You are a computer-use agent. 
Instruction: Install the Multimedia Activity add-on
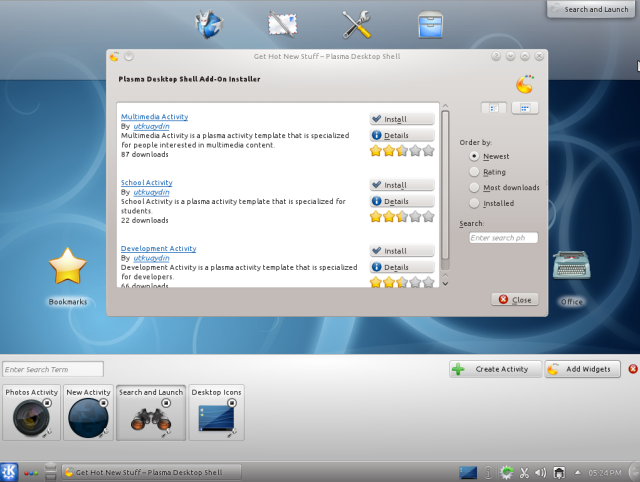tap(402, 119)
